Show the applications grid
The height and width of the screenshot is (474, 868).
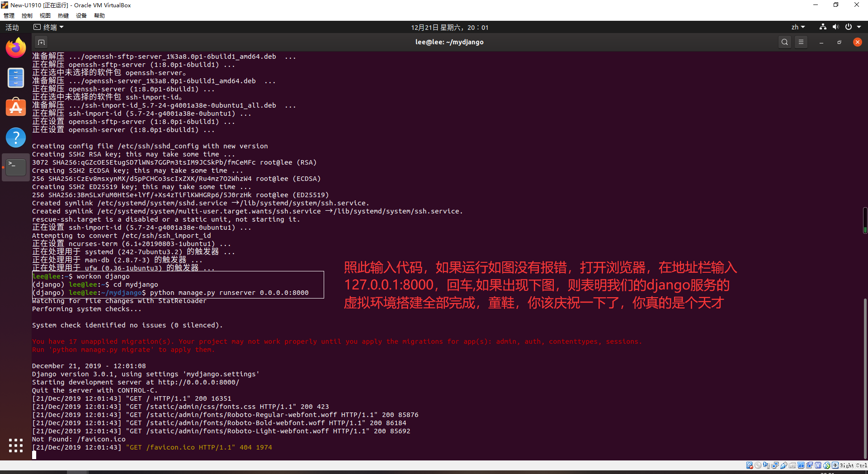pos(16,446)
